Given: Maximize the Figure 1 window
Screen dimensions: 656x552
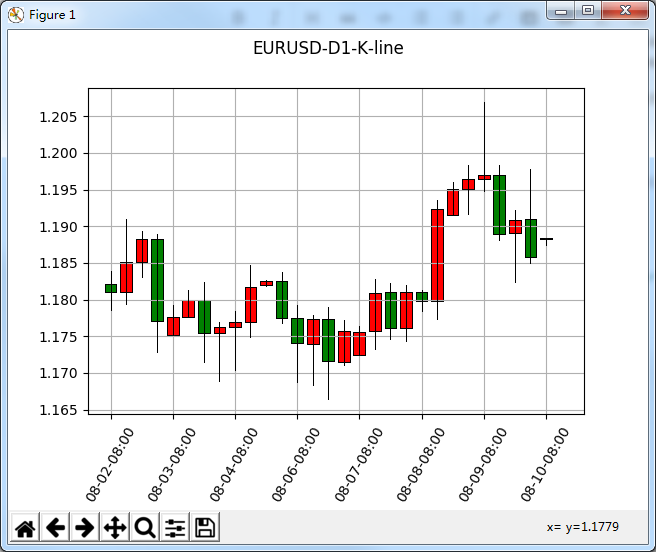Looking at the screenshot, I should tap(588, 11).
